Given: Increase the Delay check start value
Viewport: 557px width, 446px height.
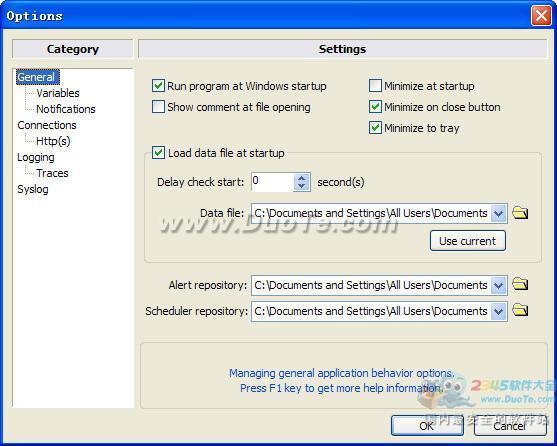Looking at the screenshot, I should tap(302, 178).
